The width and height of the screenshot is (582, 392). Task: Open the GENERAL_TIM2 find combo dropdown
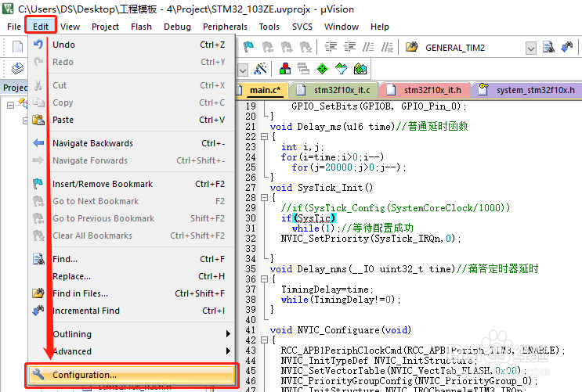531,48
